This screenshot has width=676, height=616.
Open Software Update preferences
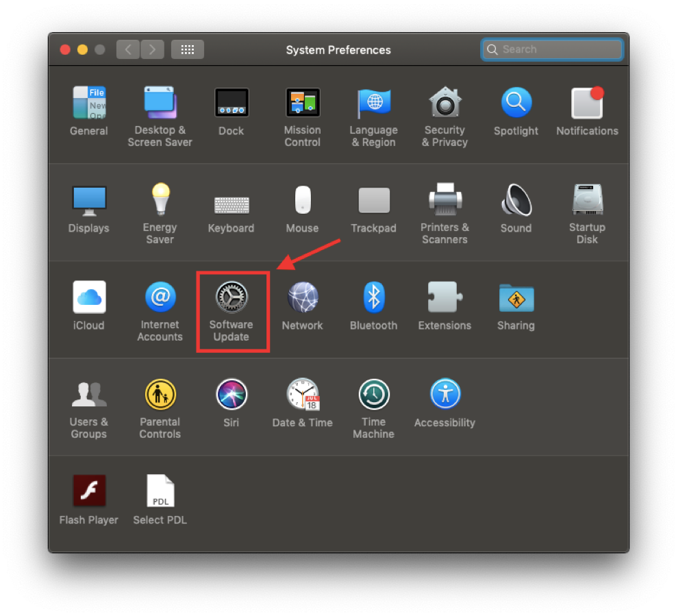231,297
